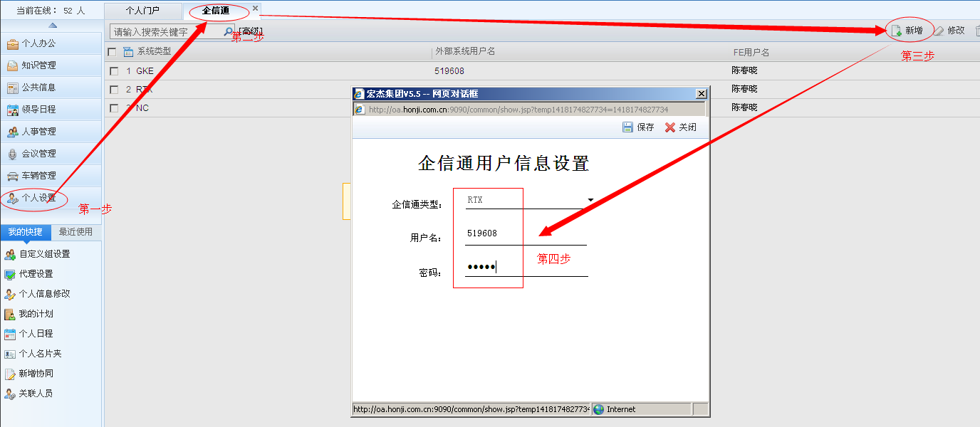The height and width of the screenshot is (427, 980).
Task: Click the search magnifier icon
Action: point(228,32)
